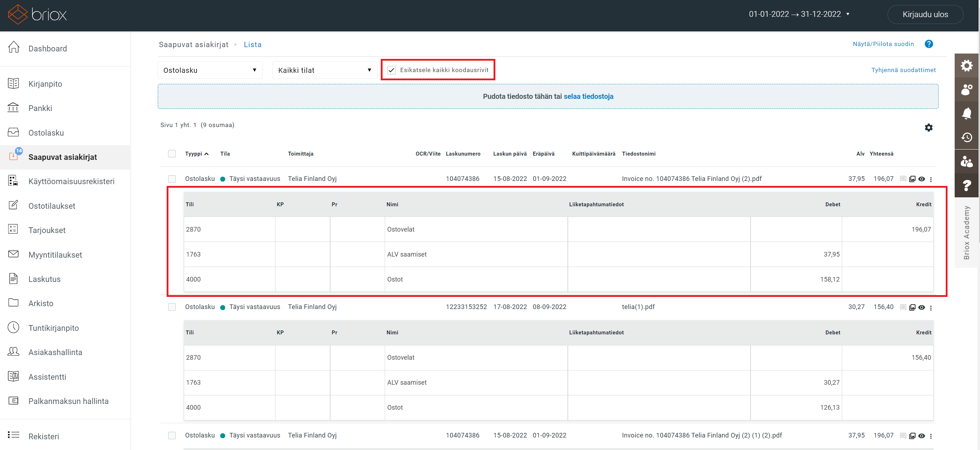
Task: Open the three-dot menu of the first invoice row
Action: pos(931,179)
